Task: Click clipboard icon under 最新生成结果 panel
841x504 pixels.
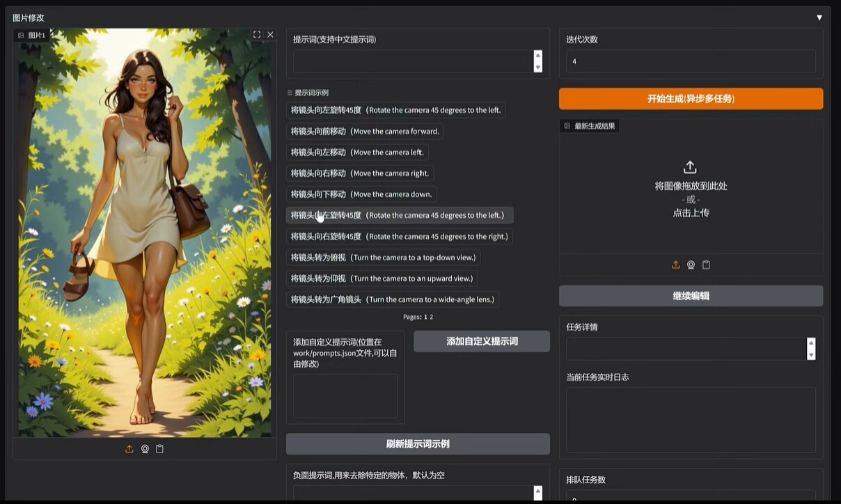Action: [706, 265]
